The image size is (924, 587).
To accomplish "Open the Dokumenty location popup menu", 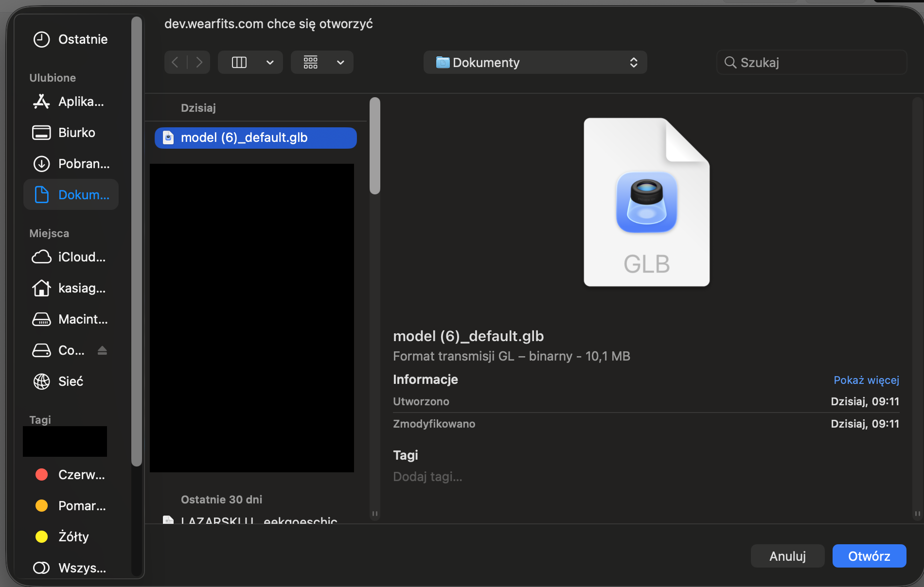I will (x=535, y=62).
